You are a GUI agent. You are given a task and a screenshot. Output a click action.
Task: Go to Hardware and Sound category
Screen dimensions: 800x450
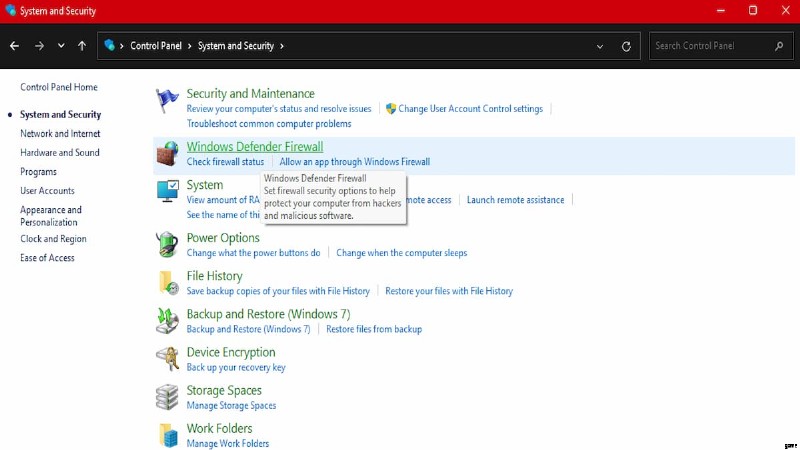coord(60,153)
